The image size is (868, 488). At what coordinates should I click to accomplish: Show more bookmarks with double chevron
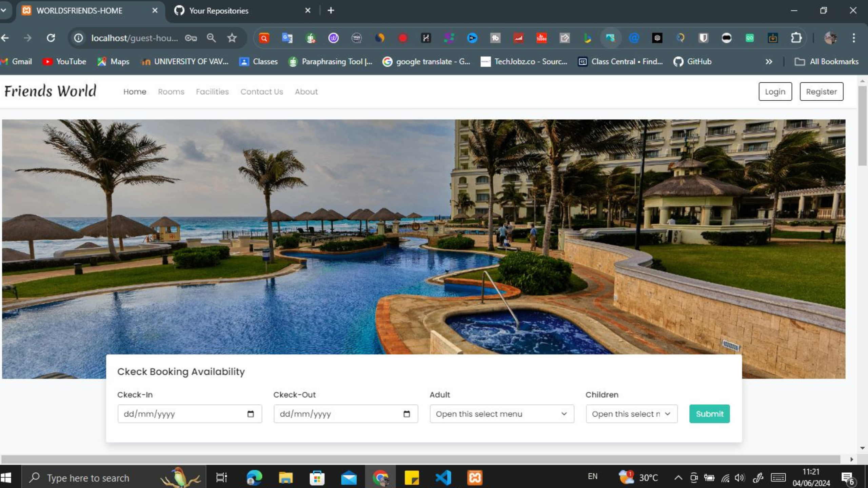coord(769,62)
